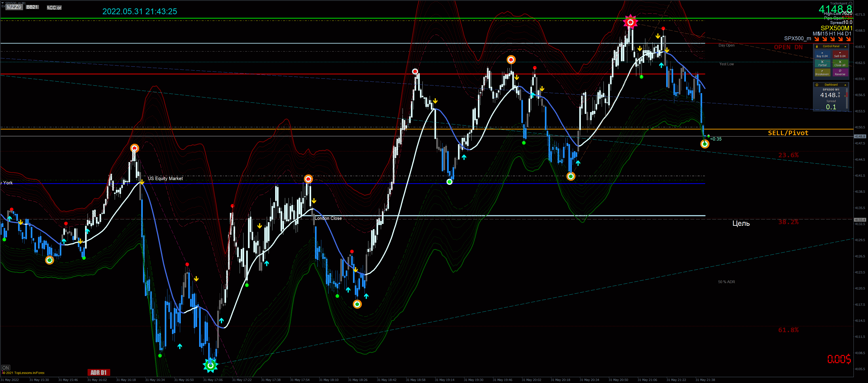Screen dimensions: 868x383
Task: Click the pink starred top signal marker
Action: tap(630, 22)
